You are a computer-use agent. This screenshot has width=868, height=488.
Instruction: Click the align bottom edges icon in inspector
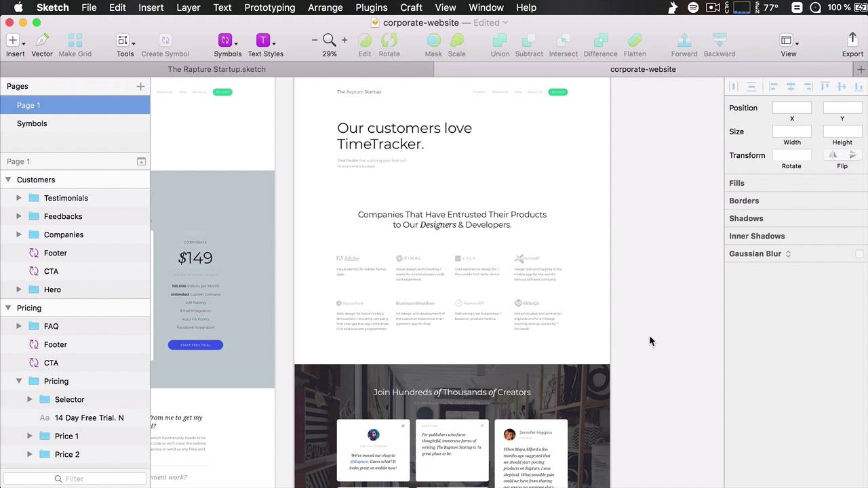[x=859, y=87]
